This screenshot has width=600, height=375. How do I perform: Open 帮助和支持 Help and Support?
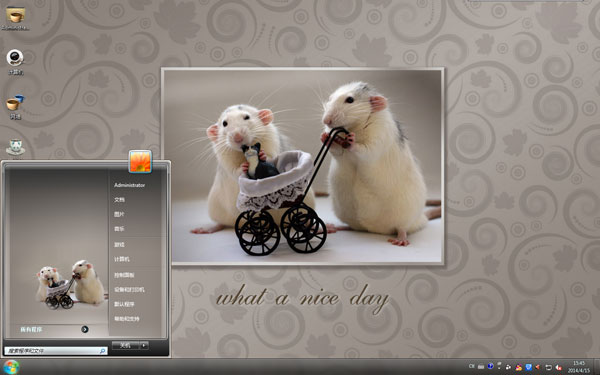click(x=127, y=319)
